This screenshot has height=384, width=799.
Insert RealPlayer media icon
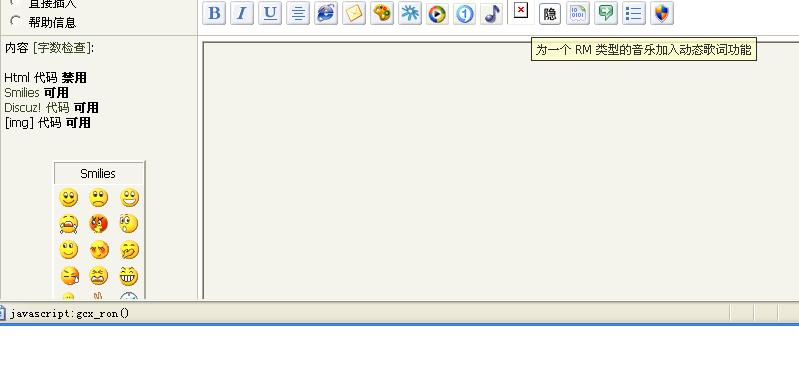pyautogui.click(x=464, y=14)
